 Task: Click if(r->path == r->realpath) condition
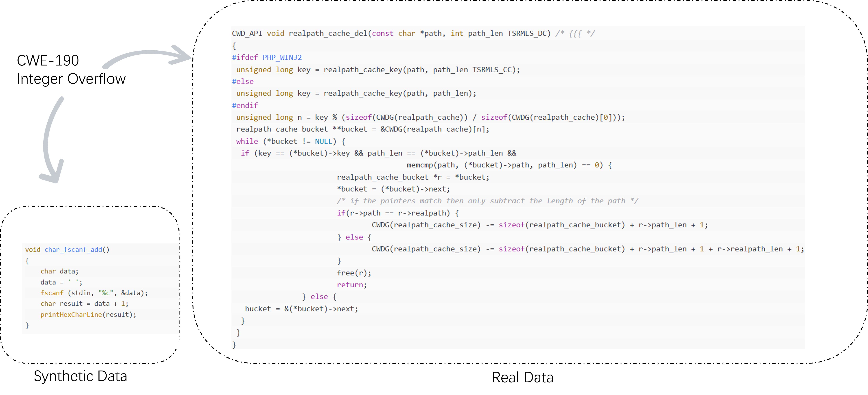point(398,213)
